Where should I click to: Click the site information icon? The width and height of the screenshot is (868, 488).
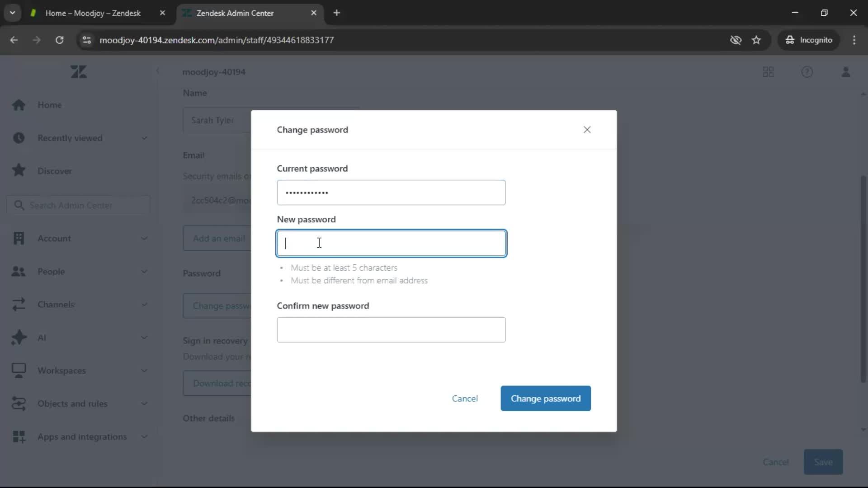(x=86, y=40)
